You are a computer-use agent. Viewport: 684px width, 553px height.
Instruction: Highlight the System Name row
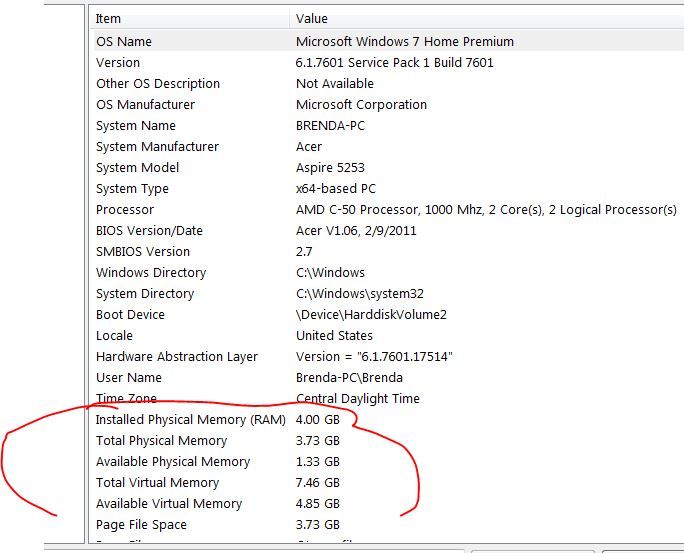tap(135, 126)
